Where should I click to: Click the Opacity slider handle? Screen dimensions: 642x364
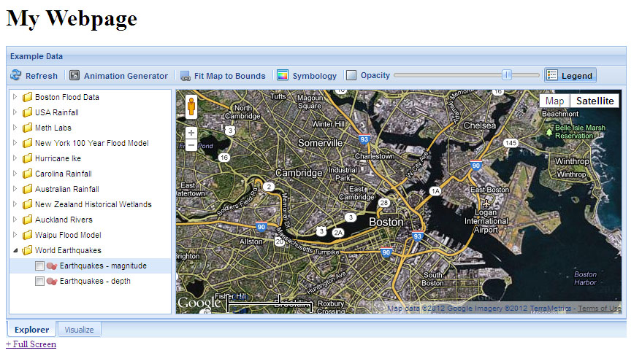click(507, 75)
